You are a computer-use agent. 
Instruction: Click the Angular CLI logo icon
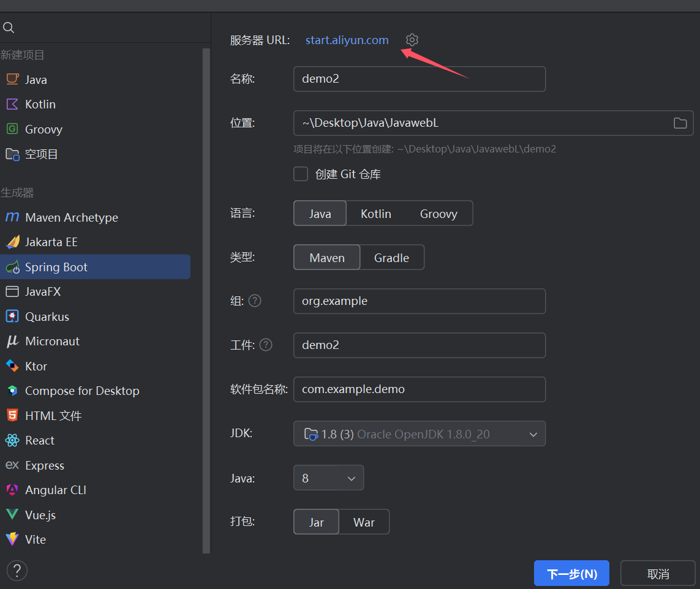click(x=12, y=490)
